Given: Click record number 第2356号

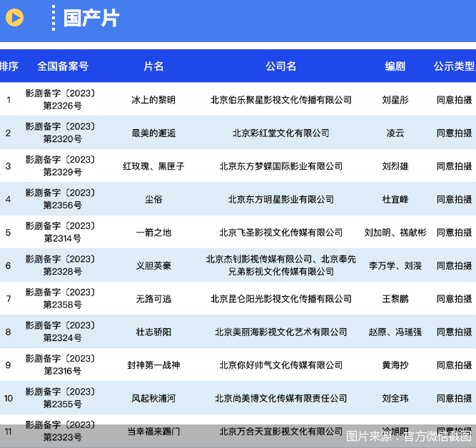Looking at the screenshot, I should pyautogui.click(x=63, y=205).
